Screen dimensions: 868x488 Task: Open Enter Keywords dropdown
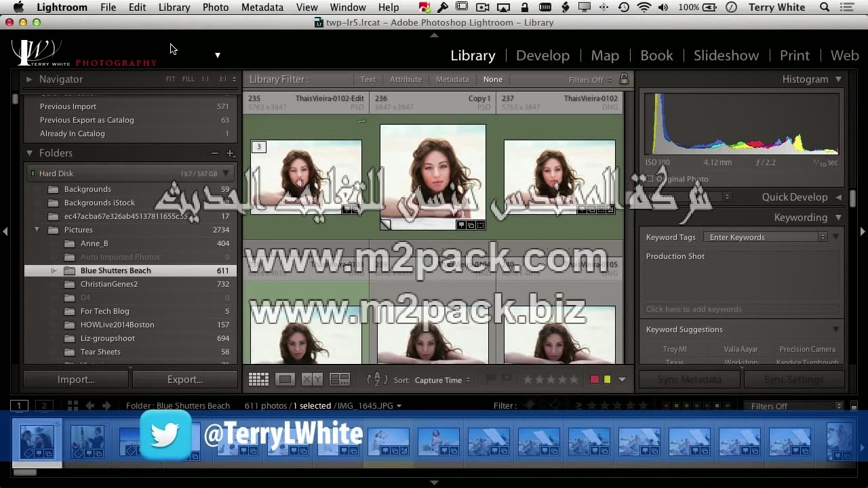pos(766,237)
